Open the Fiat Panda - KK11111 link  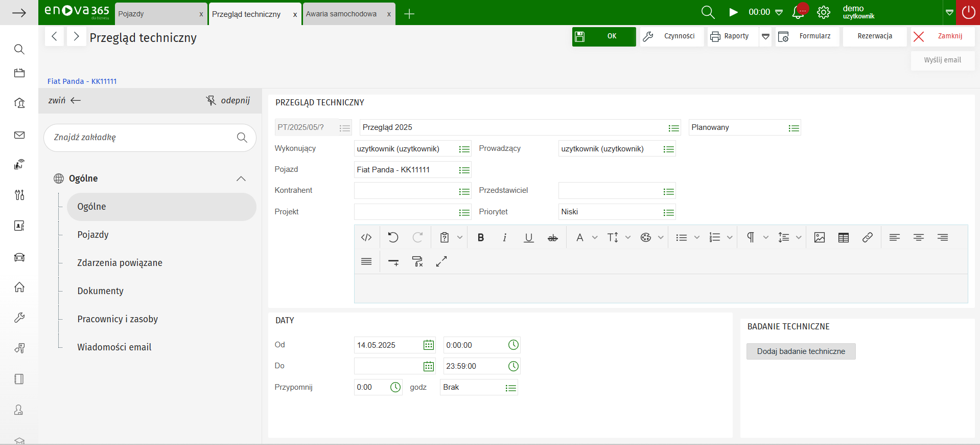82,81
